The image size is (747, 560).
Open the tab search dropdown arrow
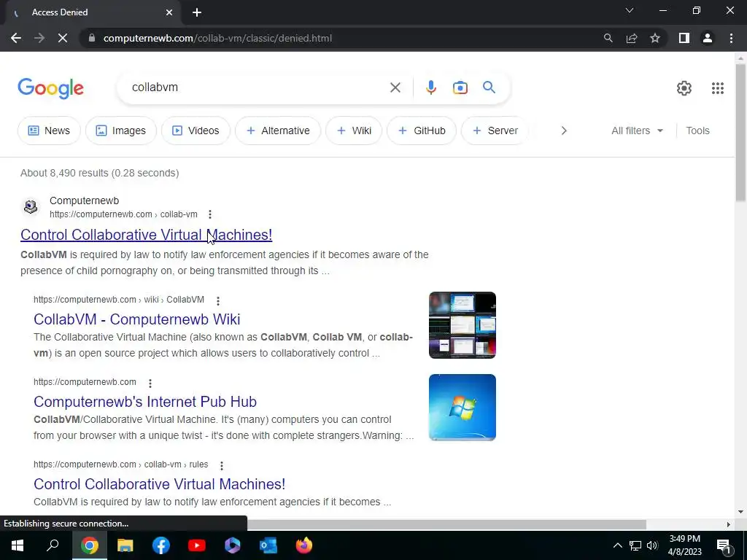[630, 10]
